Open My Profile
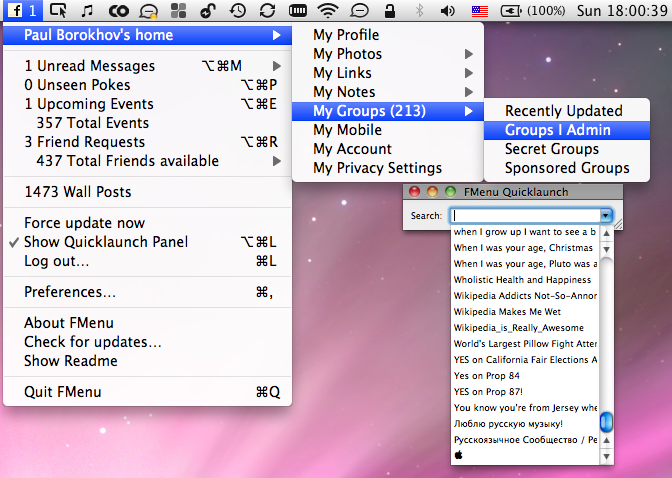This screenshot has width=672, height=478. (388, 35)
